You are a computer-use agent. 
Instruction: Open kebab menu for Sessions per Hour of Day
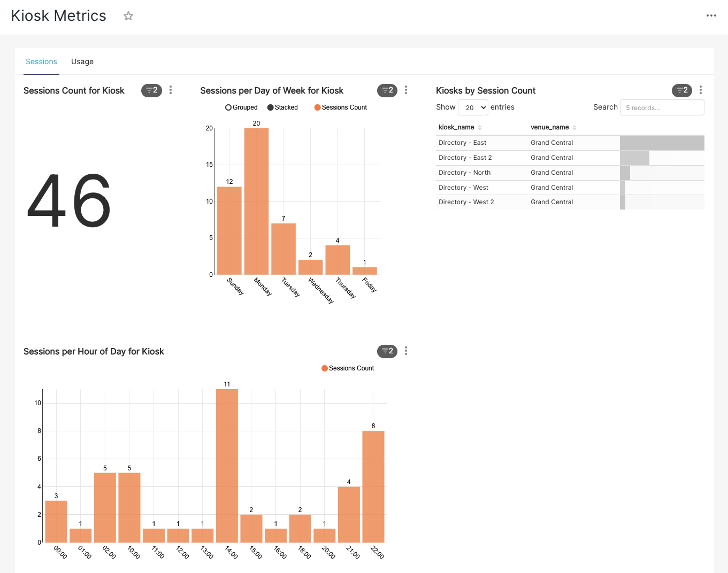[x=406, y=351]
